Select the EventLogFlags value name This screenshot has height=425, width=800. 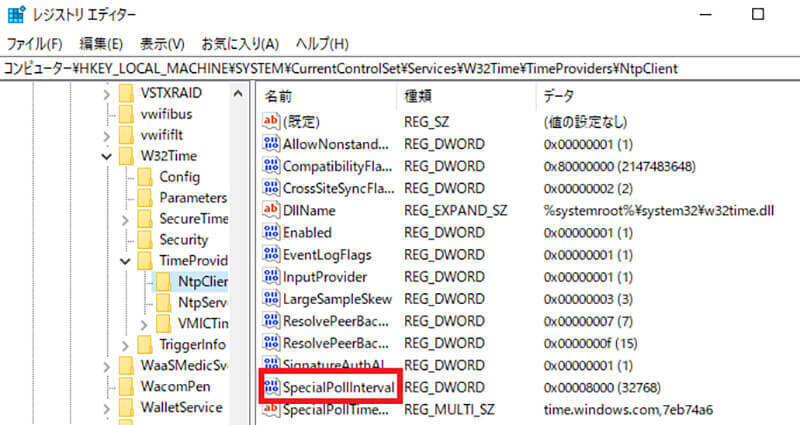(x=327, y=255)
